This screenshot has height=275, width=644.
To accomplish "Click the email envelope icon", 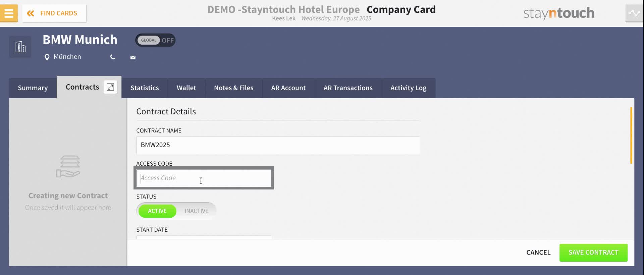I will point(133,58).
